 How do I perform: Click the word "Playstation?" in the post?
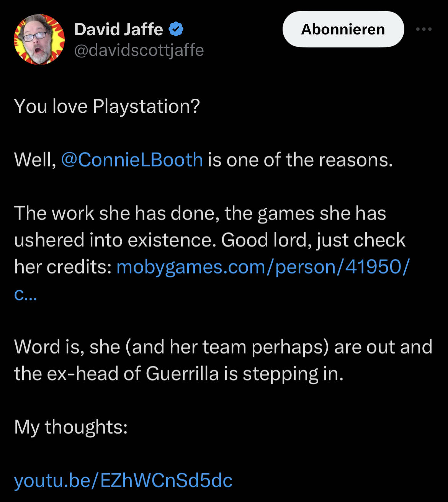pyautogui.click(x=146, y=106)
